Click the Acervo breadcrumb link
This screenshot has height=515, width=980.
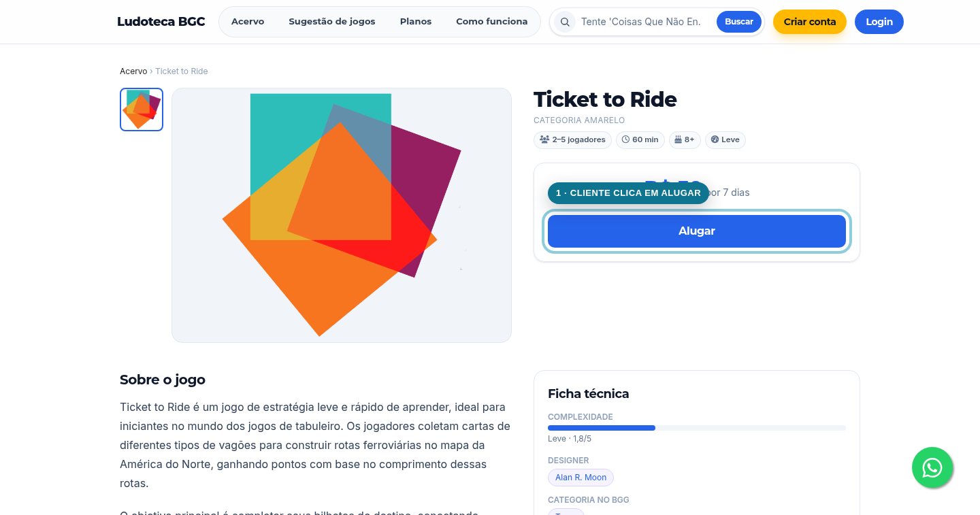tap(133, 71)
